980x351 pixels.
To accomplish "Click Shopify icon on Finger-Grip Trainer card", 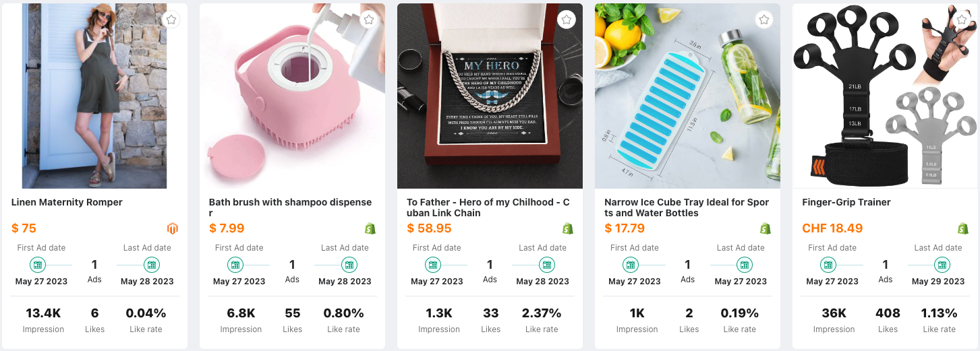I will [963, 228].
